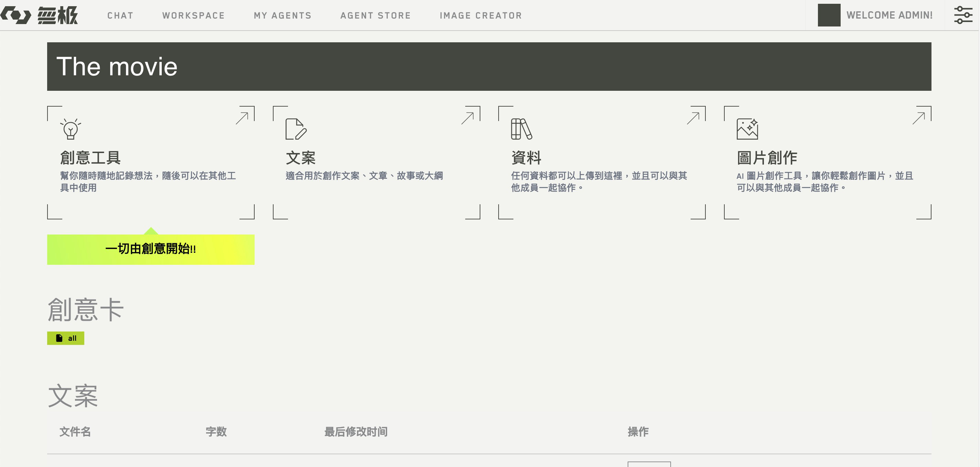Open My Agents in navigation
This screenshot has height=467, width=980.
(x=283, y=15)
